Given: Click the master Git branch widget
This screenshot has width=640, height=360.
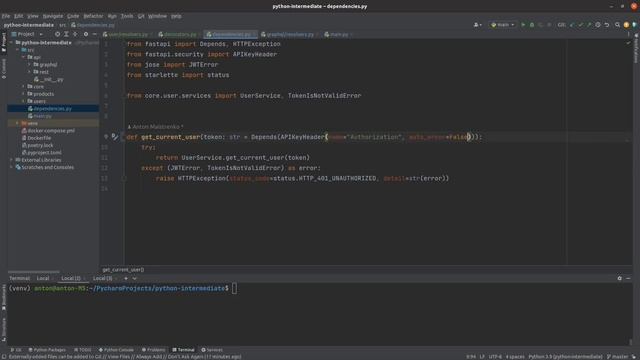Looking at the screenshot, I should (618, 357).
